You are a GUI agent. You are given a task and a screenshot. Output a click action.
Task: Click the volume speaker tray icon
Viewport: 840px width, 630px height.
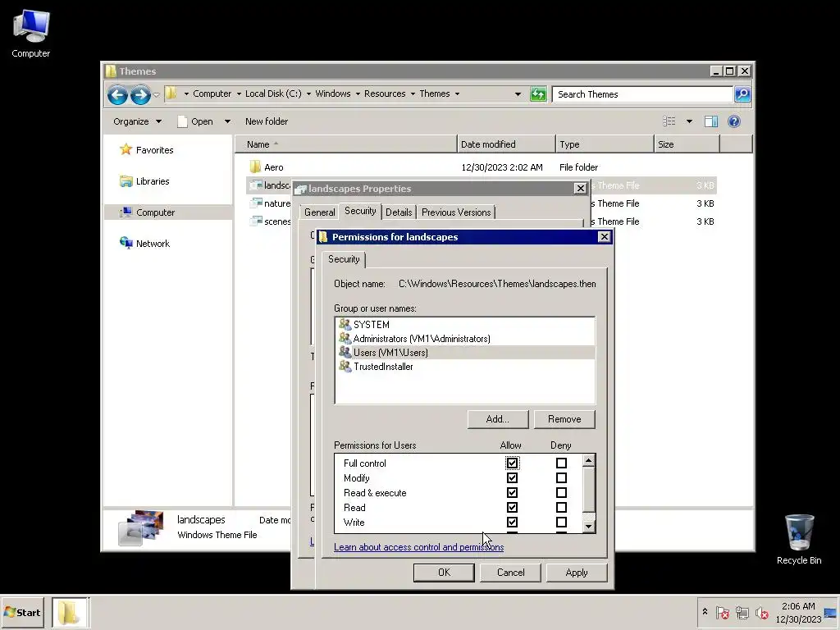pos(761,612)
